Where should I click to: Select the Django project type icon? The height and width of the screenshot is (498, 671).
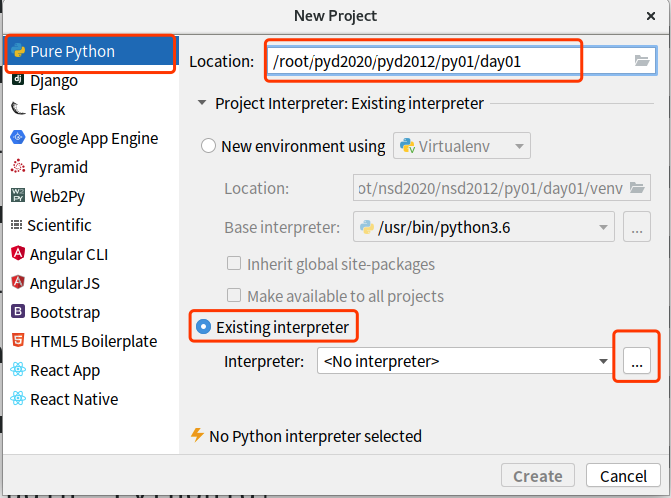coord(18,80)
